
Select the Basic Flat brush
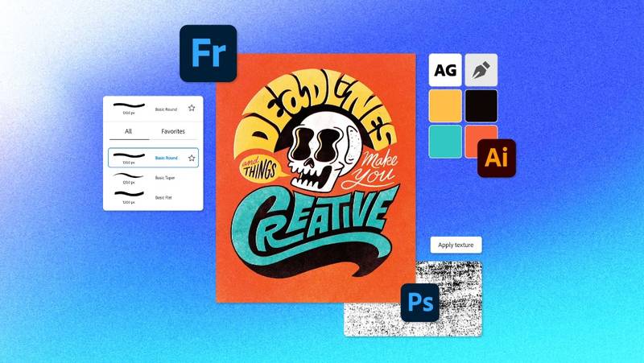click(x=153, y=197)
